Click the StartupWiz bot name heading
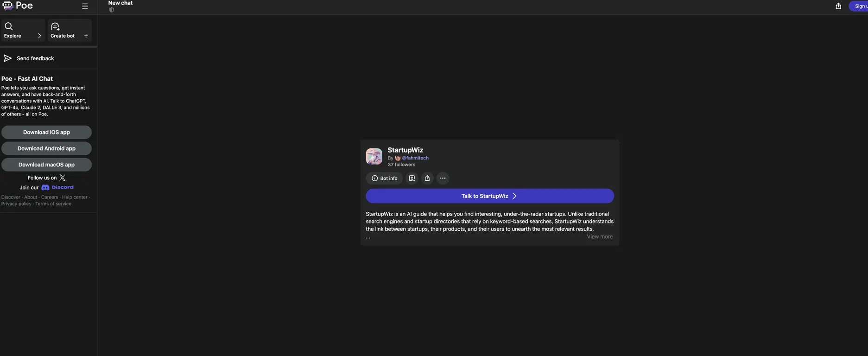868x356 pixels. tap(405, 150)
